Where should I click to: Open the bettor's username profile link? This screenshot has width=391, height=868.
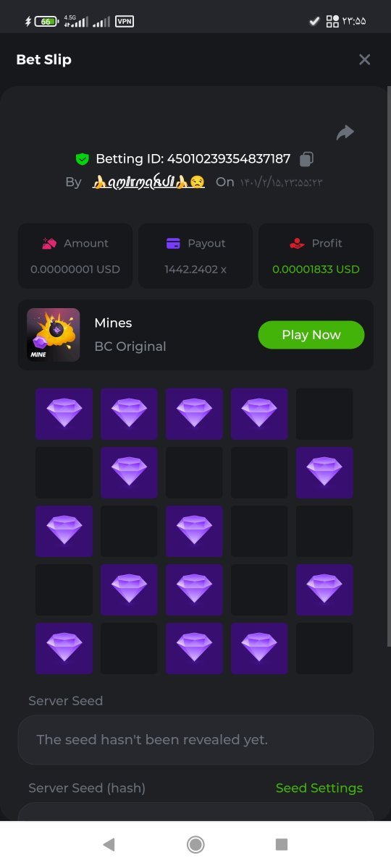148,182
